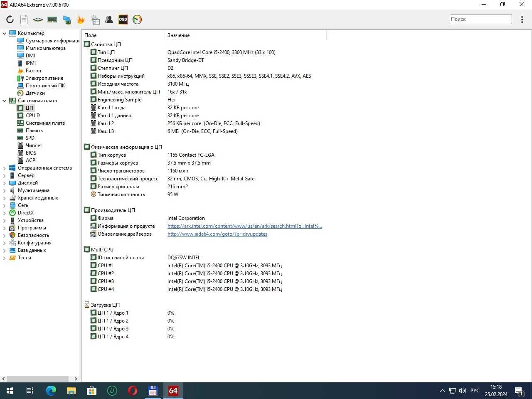Switch the РУС input language indicator
532x399 pixels.
point(475,391)
